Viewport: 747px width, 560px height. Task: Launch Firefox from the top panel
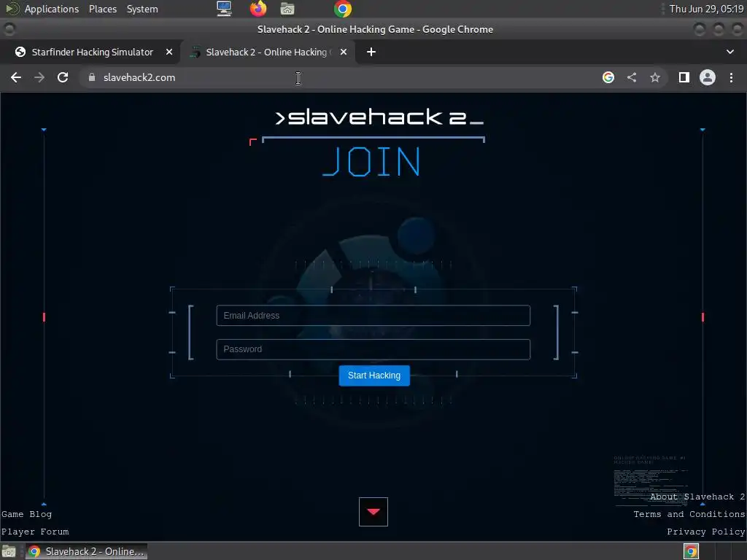click(258, 9)
